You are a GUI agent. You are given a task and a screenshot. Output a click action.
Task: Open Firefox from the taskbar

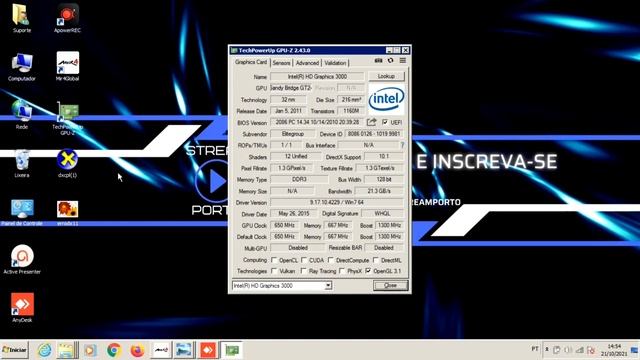click(x=137, y=350)
